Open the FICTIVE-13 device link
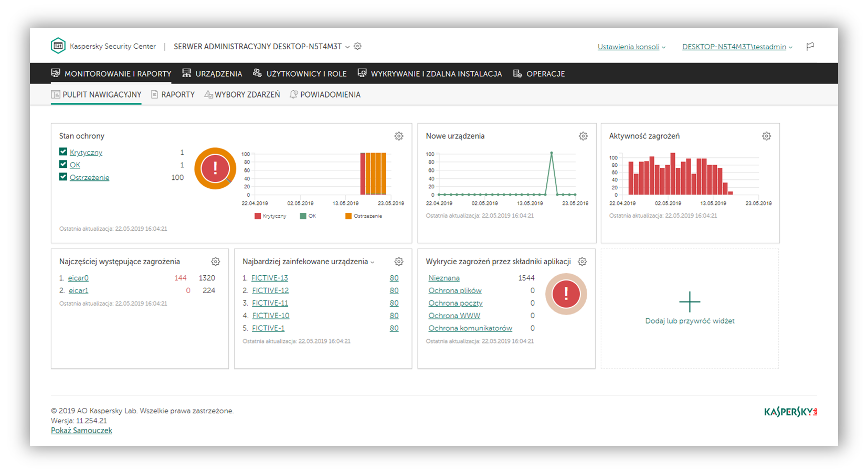This screenshot has width=868, height=474. click(x=270, y=278)
